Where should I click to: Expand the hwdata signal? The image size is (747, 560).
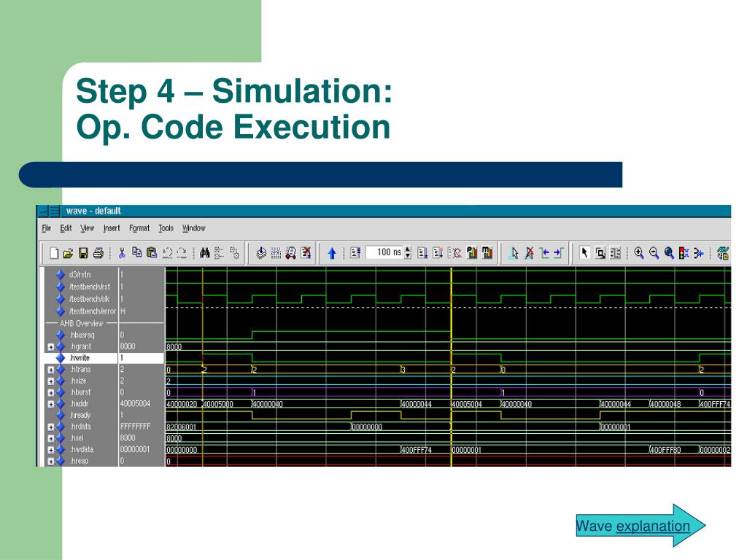click(x=51, y=449)
